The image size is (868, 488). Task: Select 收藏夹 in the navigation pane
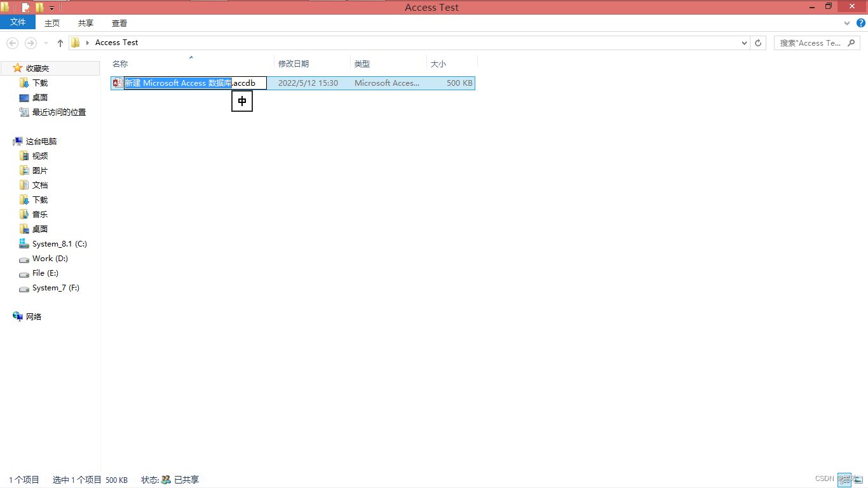tap(37, 68)
